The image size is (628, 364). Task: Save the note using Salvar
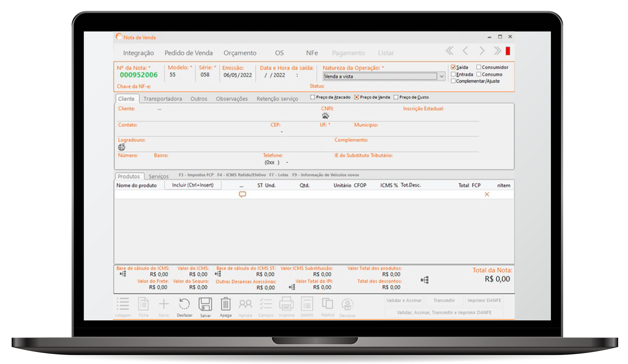tap(205, 304)
